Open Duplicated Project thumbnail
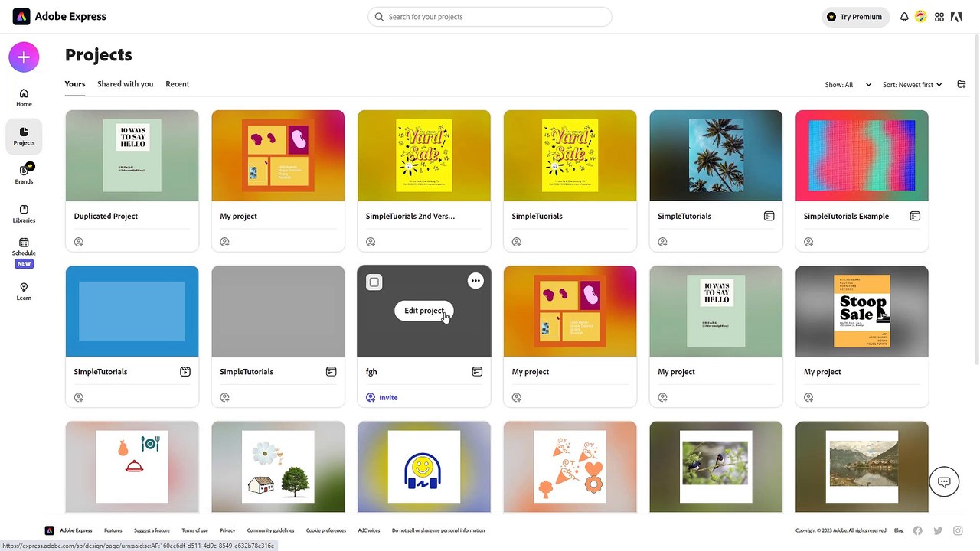 [132, 156]
